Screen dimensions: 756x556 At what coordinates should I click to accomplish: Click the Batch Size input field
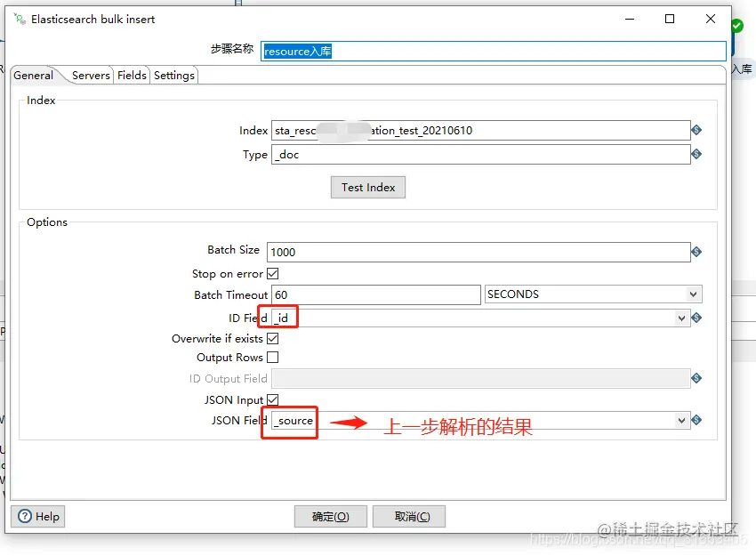tap(479, 252)
